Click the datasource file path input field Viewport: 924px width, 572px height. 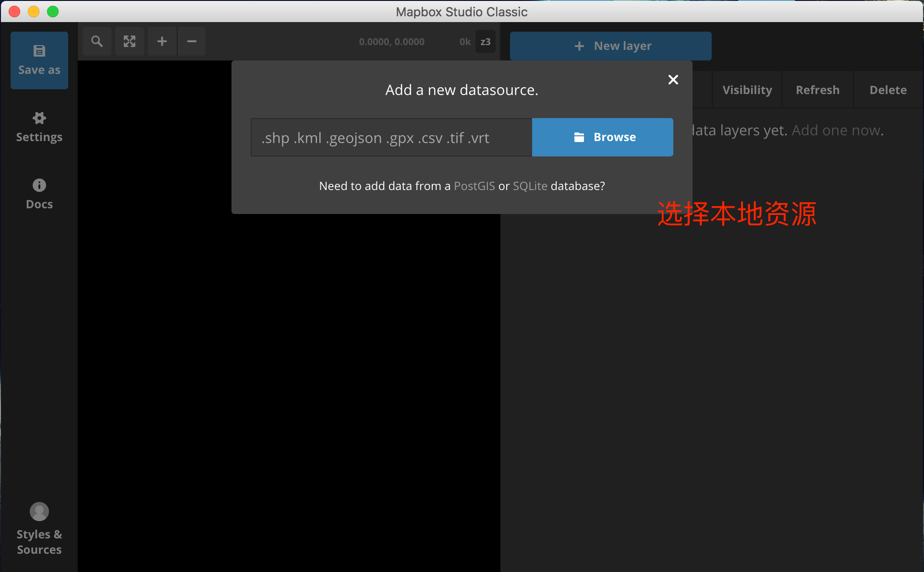click(x=390, y=137)
